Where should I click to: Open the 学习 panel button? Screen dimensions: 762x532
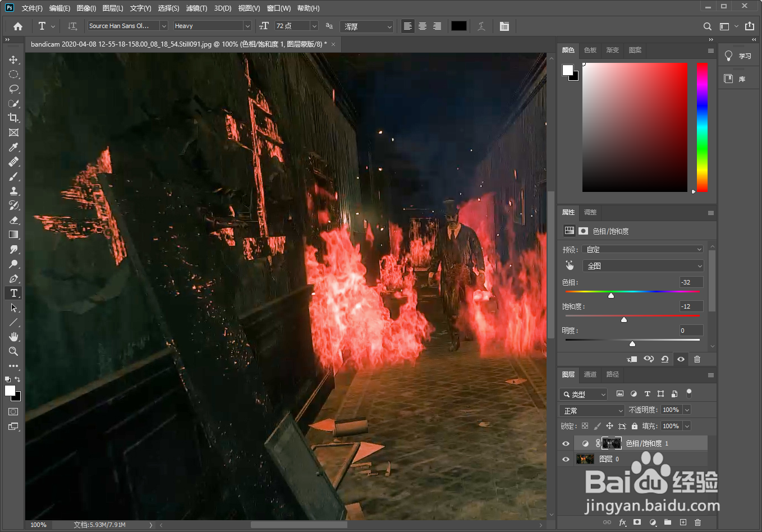coord(738,56)
